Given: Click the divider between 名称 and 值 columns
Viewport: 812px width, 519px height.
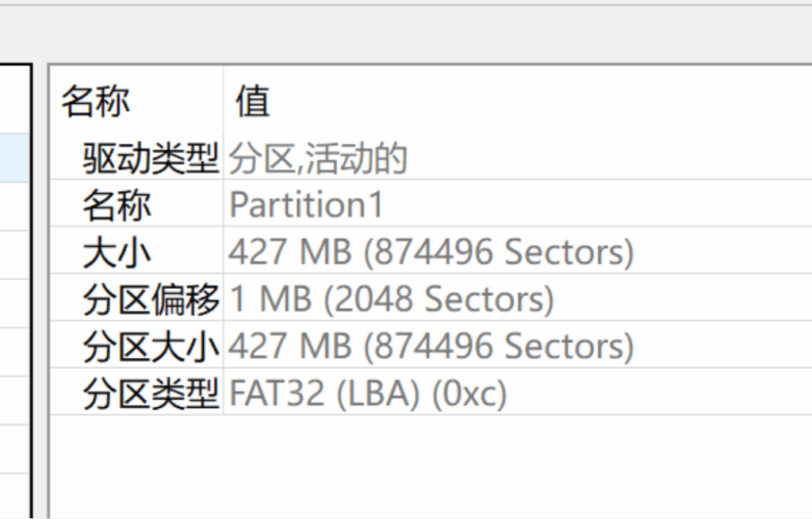Looking at the screenshot, I should [x=223, y=238].
